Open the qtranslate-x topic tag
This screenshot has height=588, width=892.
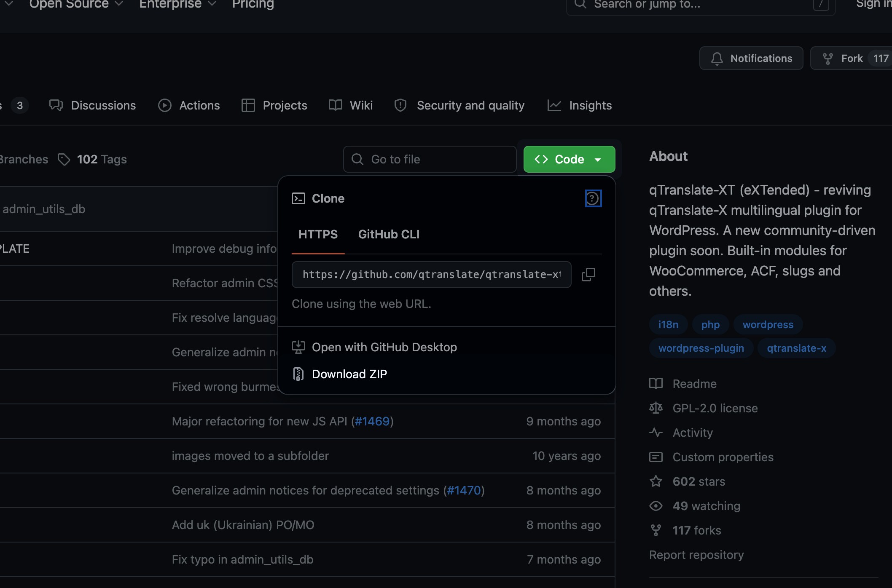[x=796, y=348]
